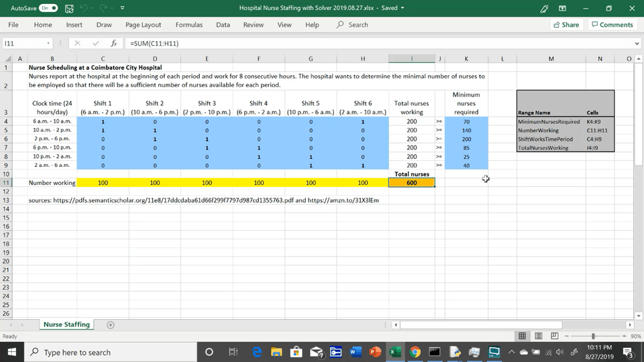
Task: Open the Customize Quick Access Toolbar dropdown
Action: pos(122,8)
